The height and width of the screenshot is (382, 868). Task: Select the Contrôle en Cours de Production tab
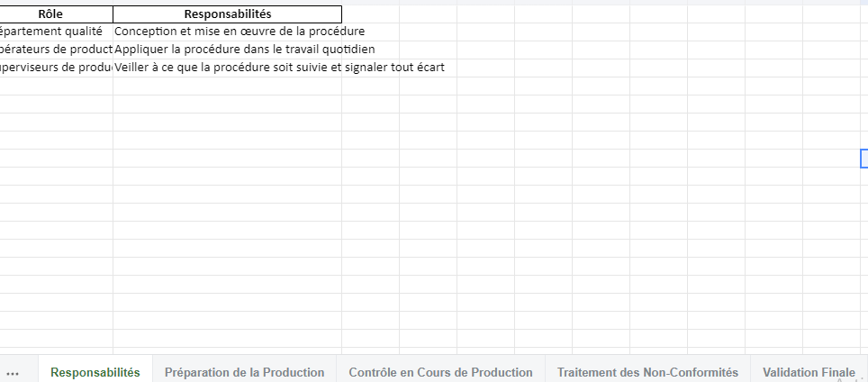440,372
